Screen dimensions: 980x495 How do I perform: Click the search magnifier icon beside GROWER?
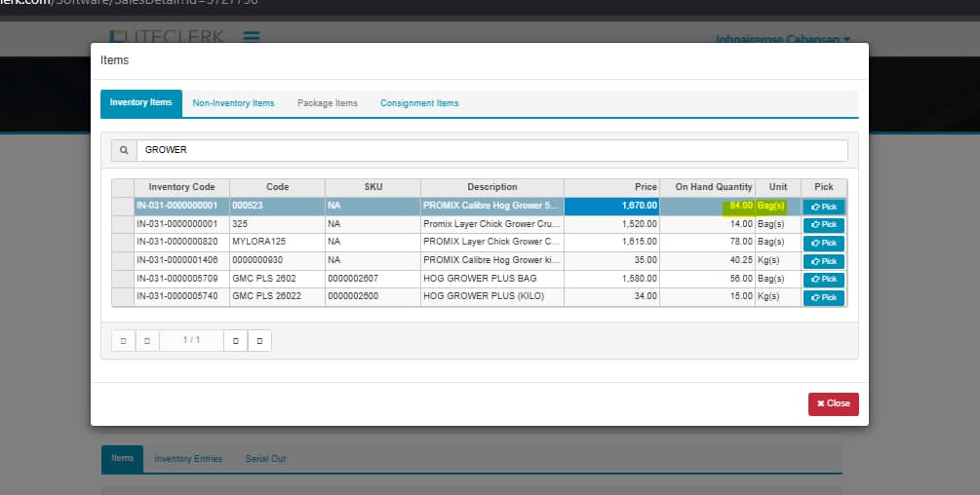click(x=125, y=150)
